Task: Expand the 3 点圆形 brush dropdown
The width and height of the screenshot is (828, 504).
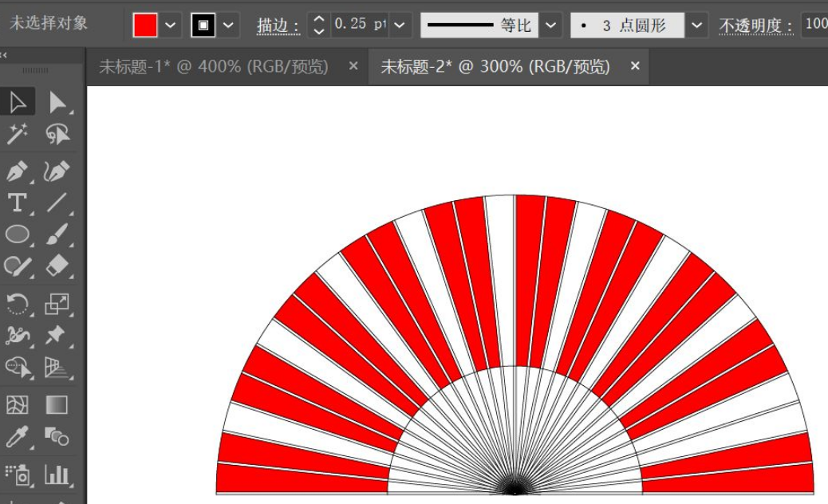Action: [x=696, y=25]
